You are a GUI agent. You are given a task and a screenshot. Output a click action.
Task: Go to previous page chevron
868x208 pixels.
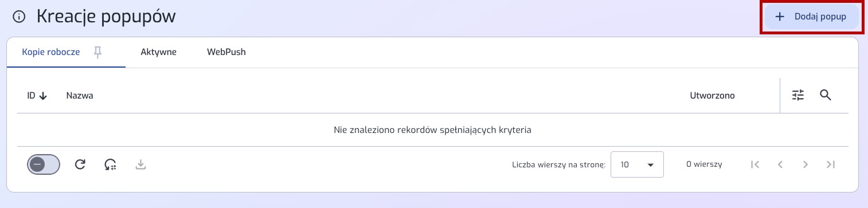tap(780, 164)
